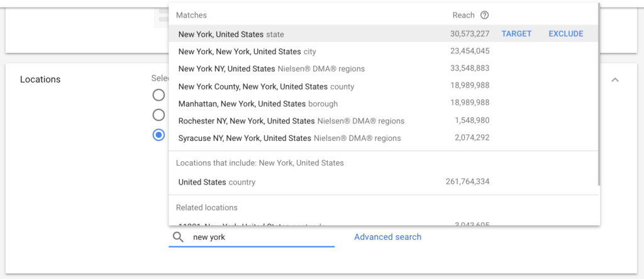This screenshot has width=644, height=279.
Task: Select New York, New York city row
Action: [383, 52]
